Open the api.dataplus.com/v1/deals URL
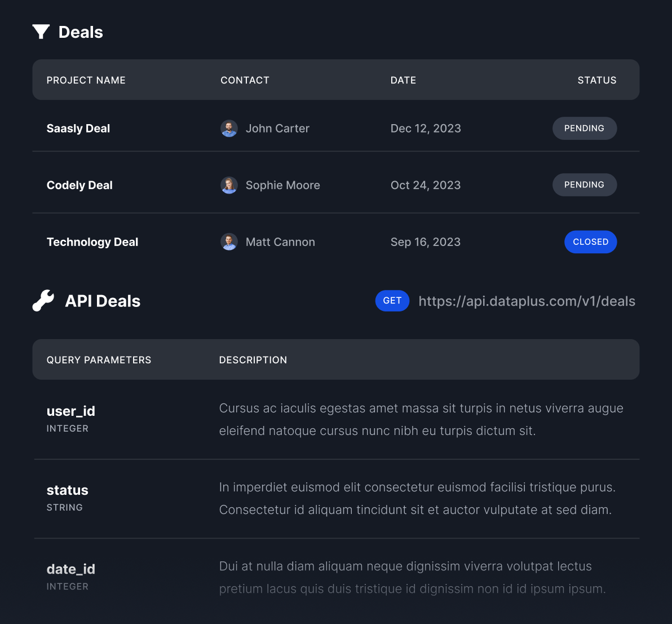 [527, 301]
